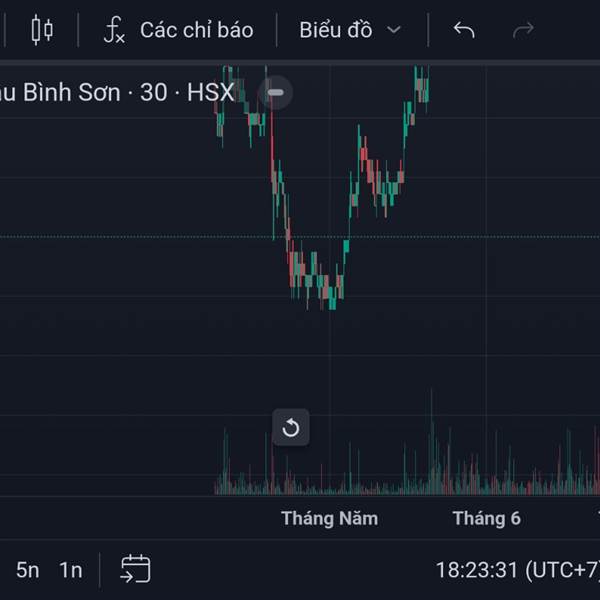The height and width of the screenshot is (600, 600).
Task: Undo the last chart action
Action: coord(464,30)
